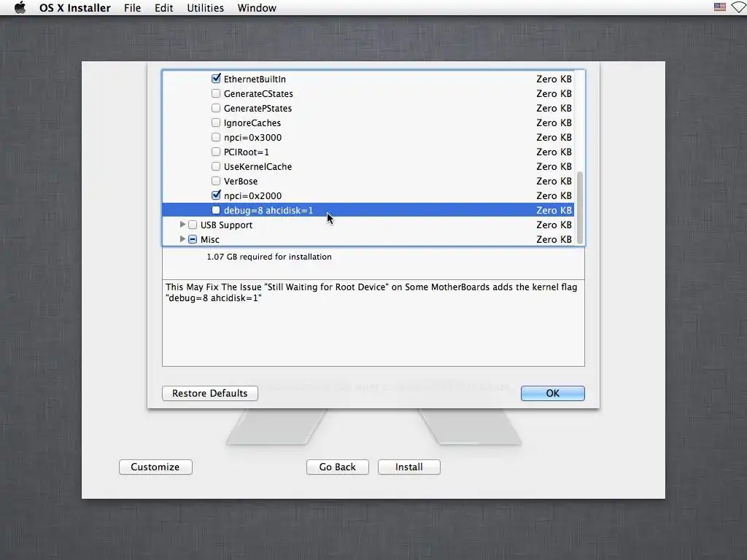Tick the IgnoreCaches checkbox
747x560 pixels.
coord(216,122)
